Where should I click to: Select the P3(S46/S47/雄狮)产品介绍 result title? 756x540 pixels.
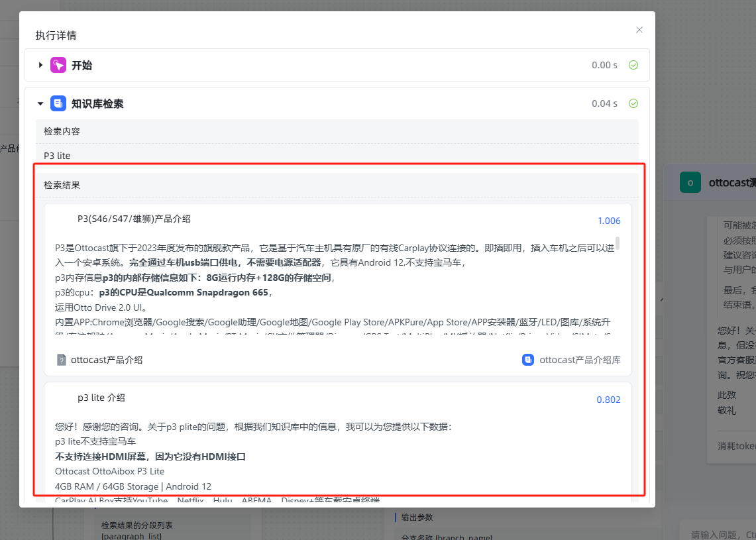(x=134, y=219)
